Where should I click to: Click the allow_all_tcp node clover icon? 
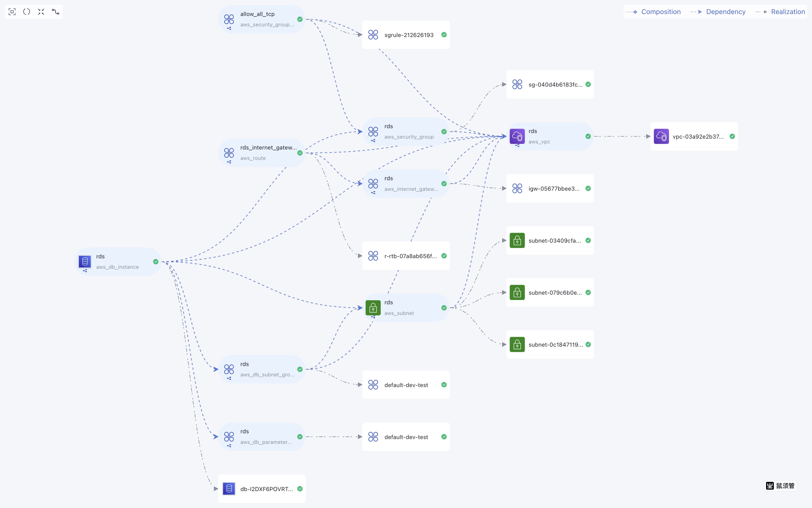coord(229,19)
